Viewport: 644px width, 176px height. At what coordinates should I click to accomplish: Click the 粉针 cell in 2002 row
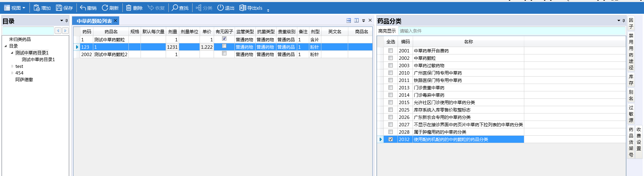click(x=315, y=54)
